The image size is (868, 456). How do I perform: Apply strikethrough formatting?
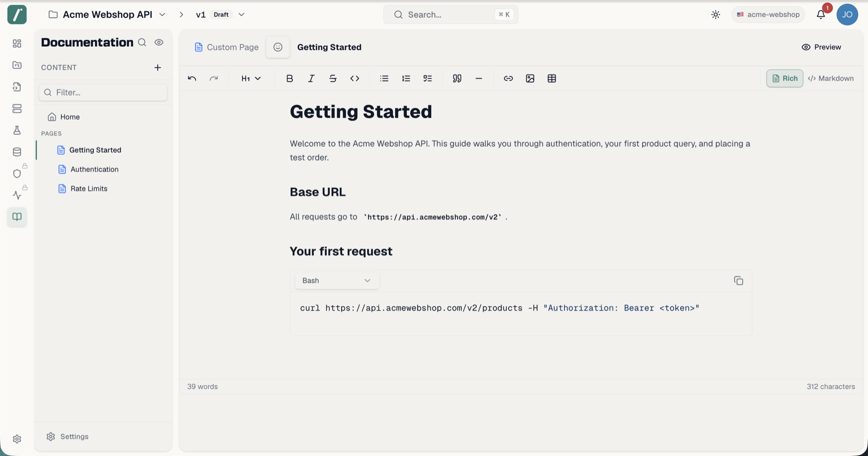333,79
